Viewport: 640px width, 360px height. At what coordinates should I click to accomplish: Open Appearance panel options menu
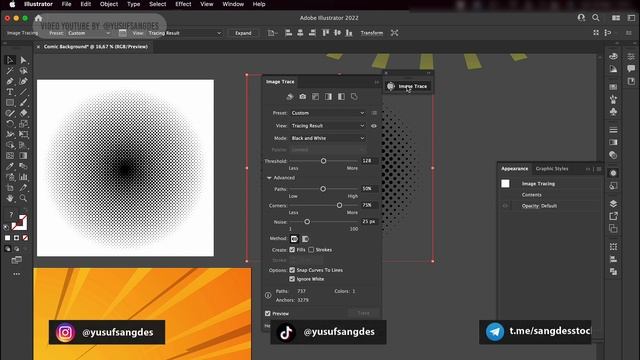pos(599,169)
